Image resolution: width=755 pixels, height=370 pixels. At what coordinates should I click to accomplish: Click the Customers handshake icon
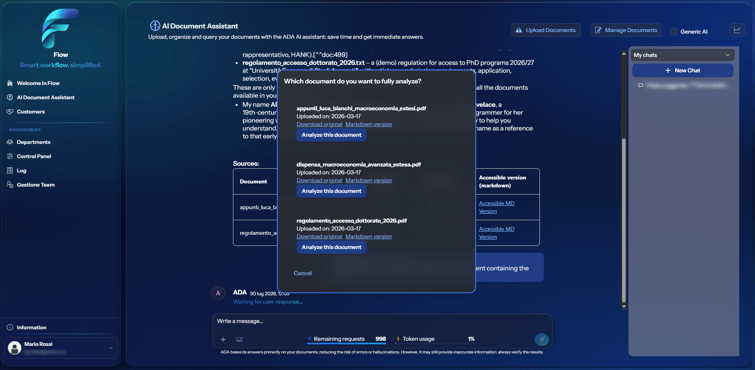pos(10,112)
